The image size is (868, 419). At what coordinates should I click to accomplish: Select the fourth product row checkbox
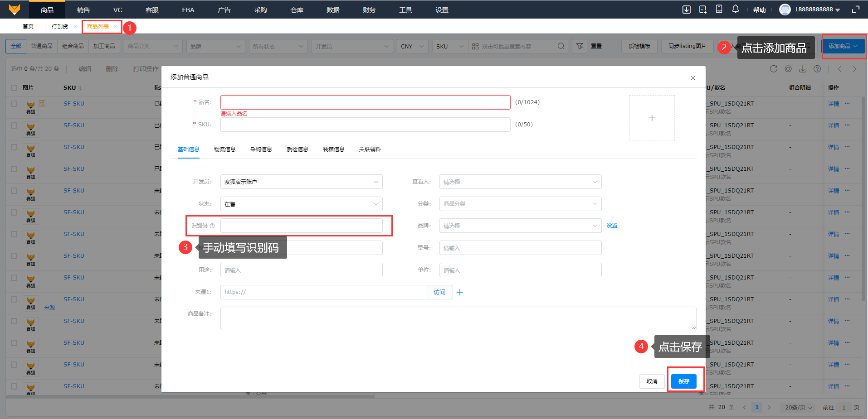click(14, 169)
